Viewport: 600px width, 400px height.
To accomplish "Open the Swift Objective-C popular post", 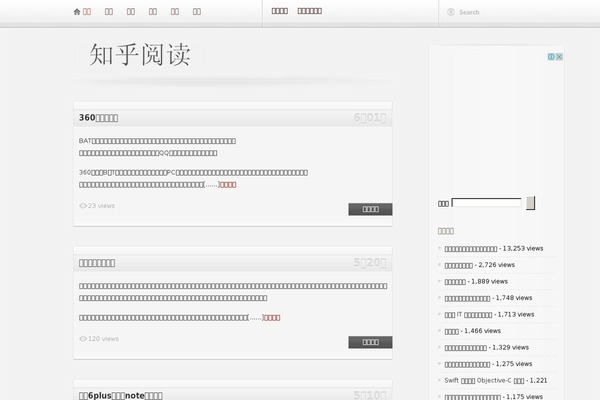I will [484, 380].
